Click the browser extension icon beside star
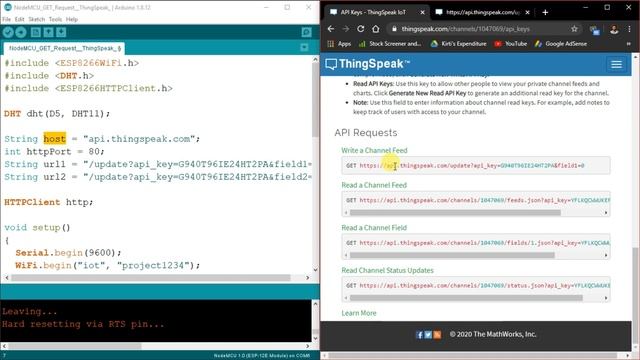This screenshot has height=360, width=640. pyautogui.click(x=594, y=30)
